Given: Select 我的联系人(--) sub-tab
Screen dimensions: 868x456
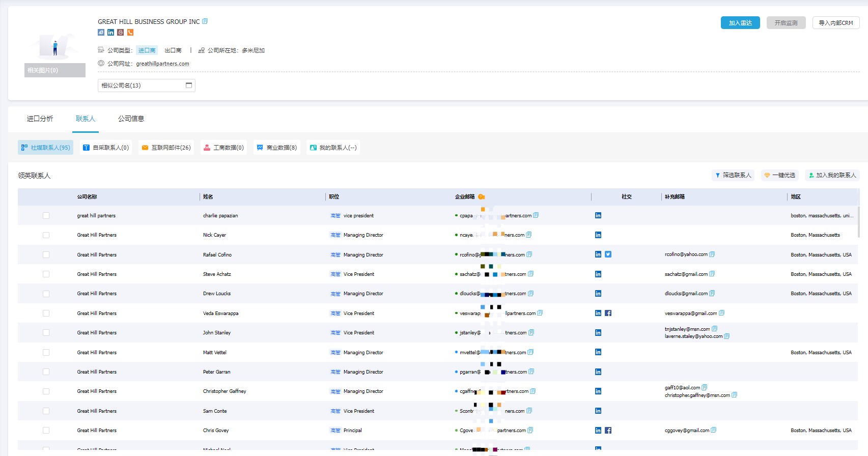Looking at the screenshot, I should [x=333, y=148].
